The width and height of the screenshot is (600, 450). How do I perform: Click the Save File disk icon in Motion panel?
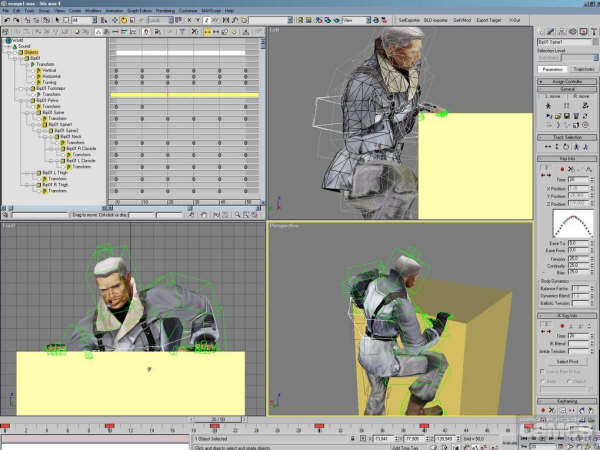(567, 116)
